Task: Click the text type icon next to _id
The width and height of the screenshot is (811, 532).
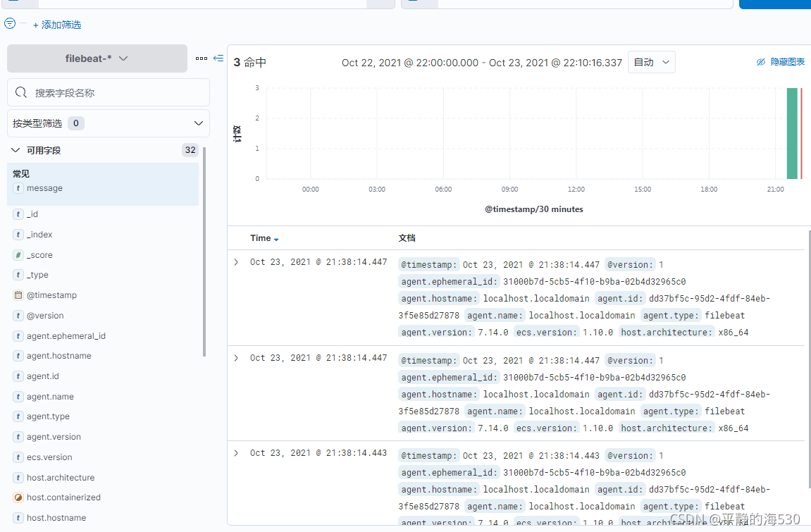Action: point(18,214)
